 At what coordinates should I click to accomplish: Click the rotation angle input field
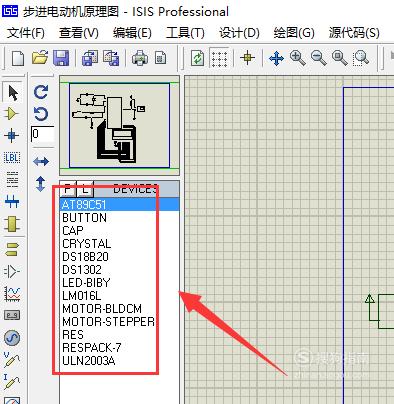pos(42,134)
